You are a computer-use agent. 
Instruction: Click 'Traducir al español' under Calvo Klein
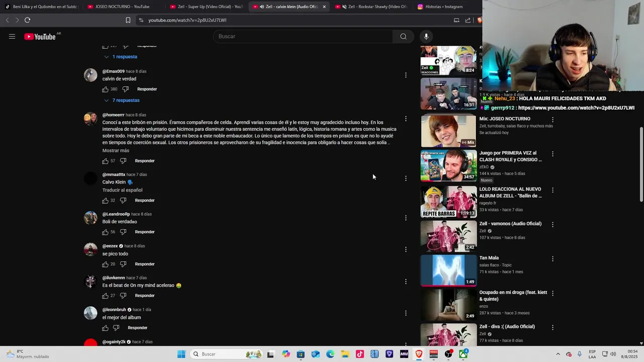point(122,190)
